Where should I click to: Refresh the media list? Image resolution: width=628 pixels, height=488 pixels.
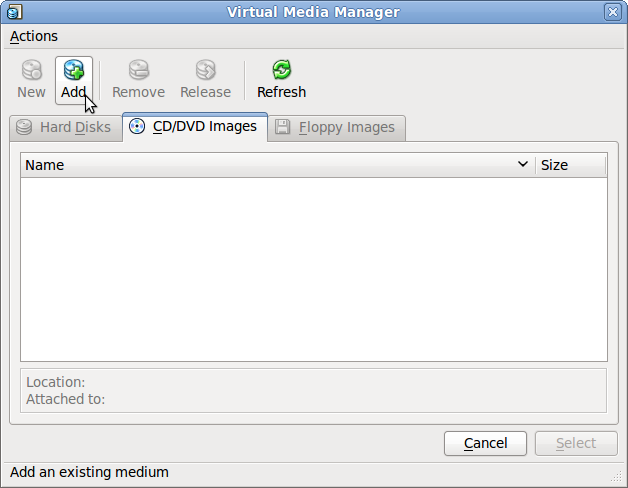click(x=281, y=79)
